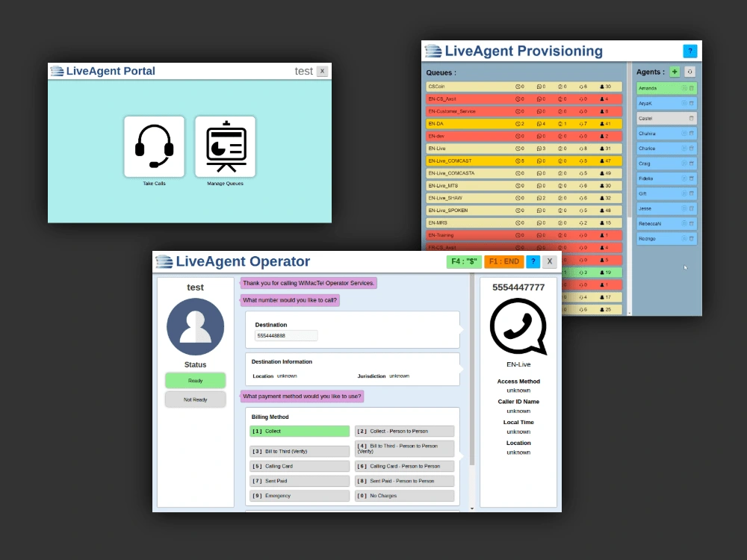Select [7] Sent Paid billing
Screen dimensions: 747x560
tap(300, 481)
